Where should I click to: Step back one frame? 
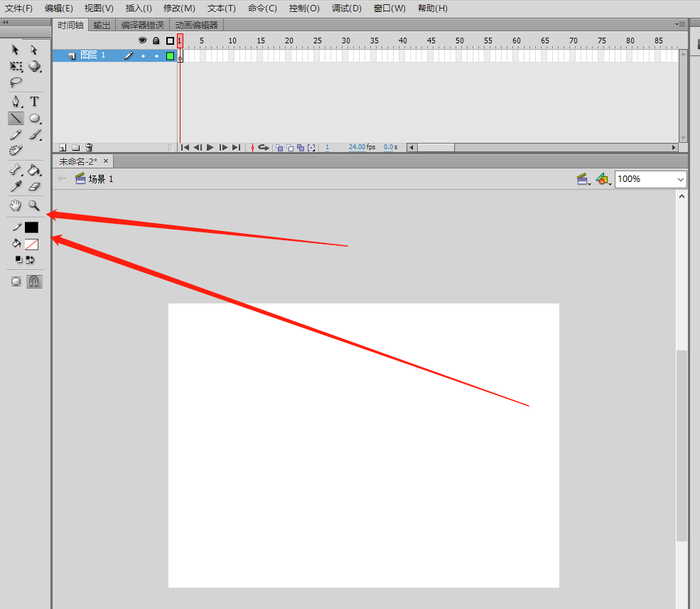[198, 147]
